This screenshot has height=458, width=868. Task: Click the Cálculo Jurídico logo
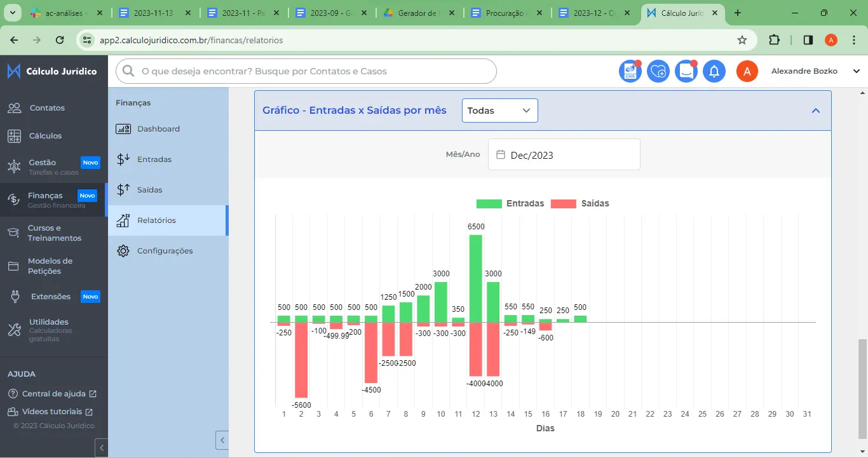(52, 71)
